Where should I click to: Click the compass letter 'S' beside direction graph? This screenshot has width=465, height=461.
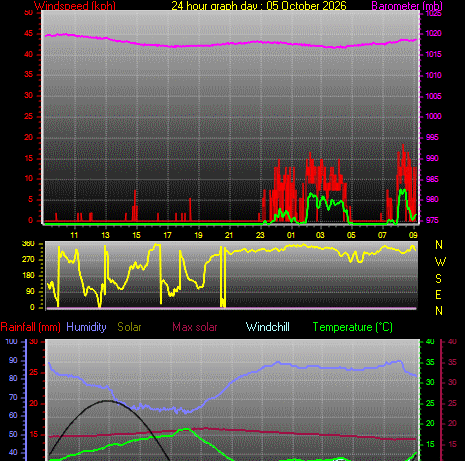pos(439,278)
